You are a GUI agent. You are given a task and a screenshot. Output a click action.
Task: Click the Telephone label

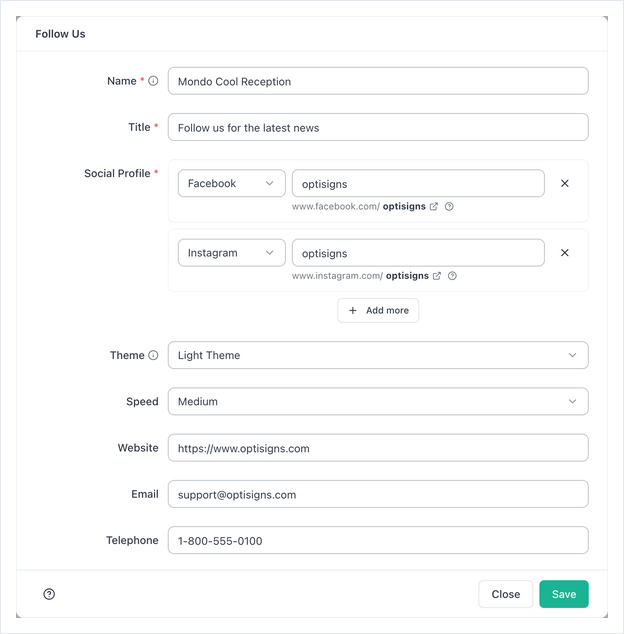(132, 540)
